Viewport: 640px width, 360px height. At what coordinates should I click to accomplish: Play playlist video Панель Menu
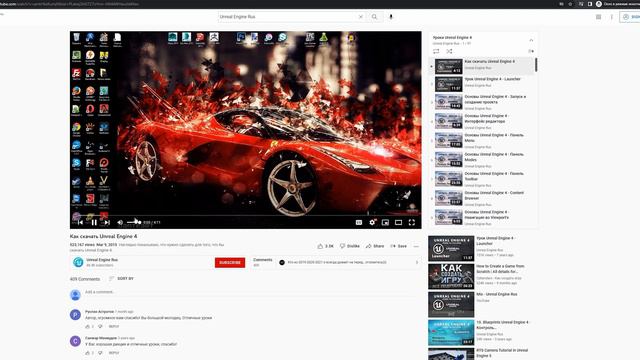point(482,140)
